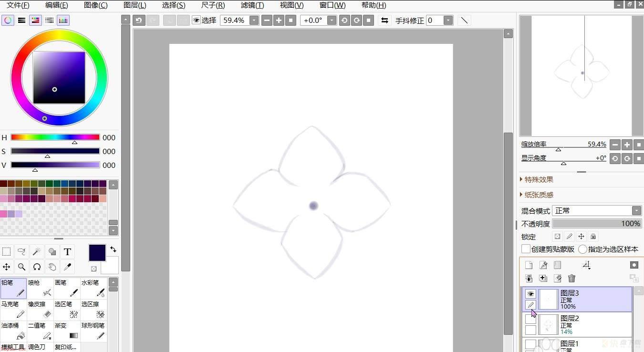Clear the layer with eraser icon
644x352 pixels.
557,278
